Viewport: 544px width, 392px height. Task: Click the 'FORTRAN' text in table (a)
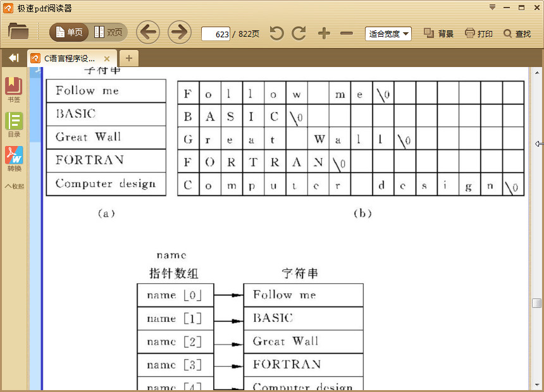tap(90, 160)
